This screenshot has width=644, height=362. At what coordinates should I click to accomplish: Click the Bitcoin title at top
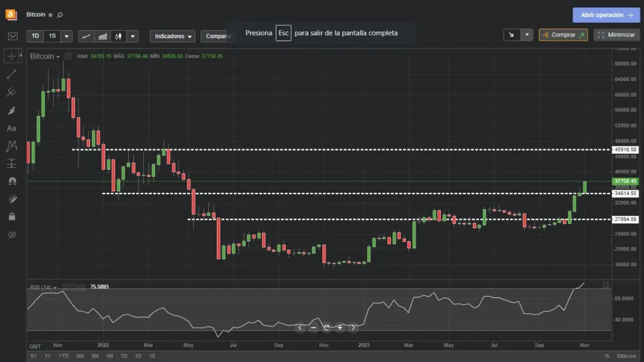click(35, 15)
